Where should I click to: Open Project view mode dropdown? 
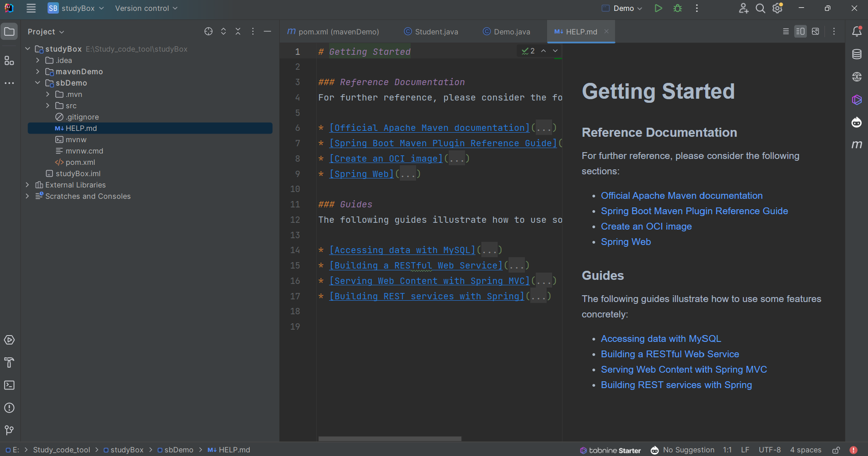tap(46, 32)
